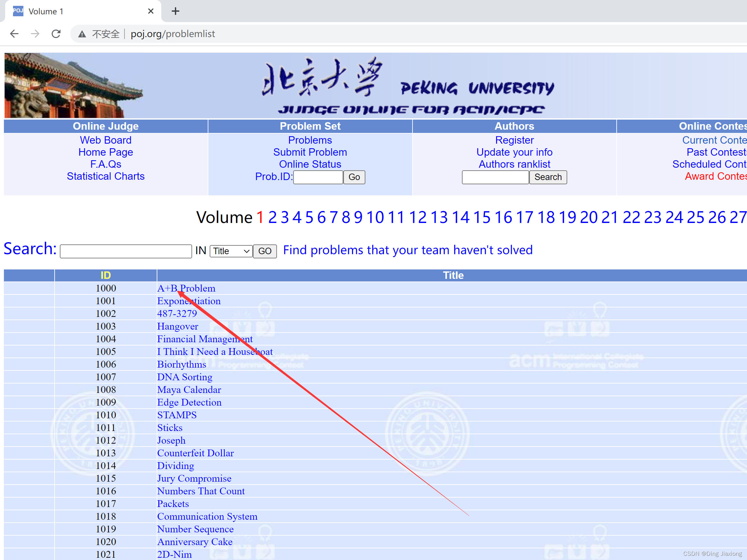Open a new browser tab
The height and width of the screenshot is (560, 747).
pyautogui.click(x=175, y=11)
